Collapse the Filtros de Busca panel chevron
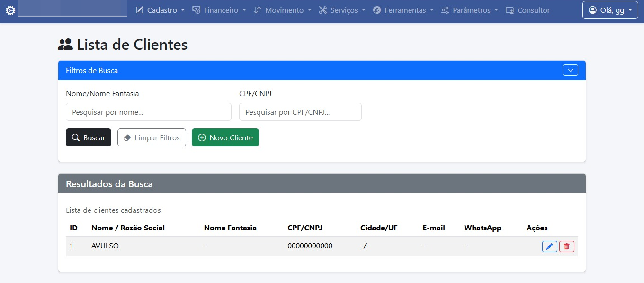 click(570, 70)
